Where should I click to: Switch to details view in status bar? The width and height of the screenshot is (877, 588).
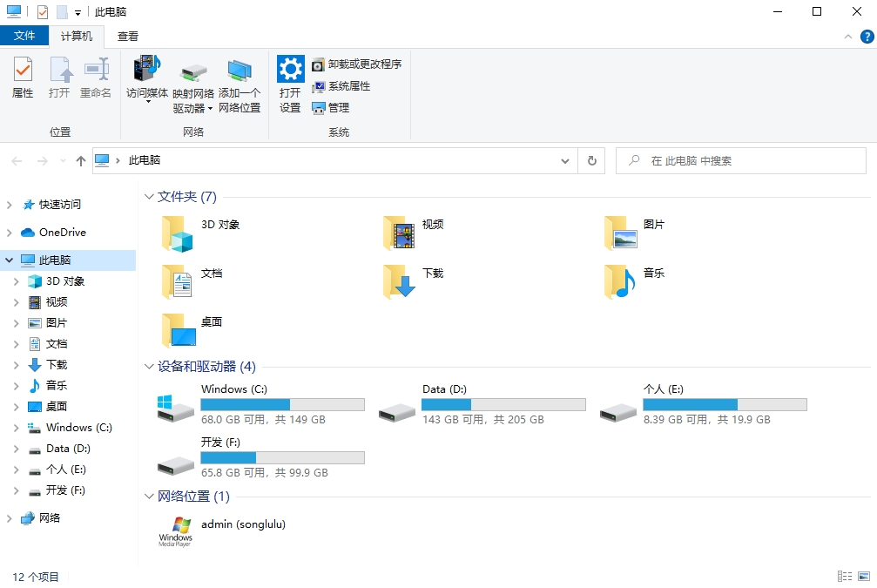coord(845,577)
